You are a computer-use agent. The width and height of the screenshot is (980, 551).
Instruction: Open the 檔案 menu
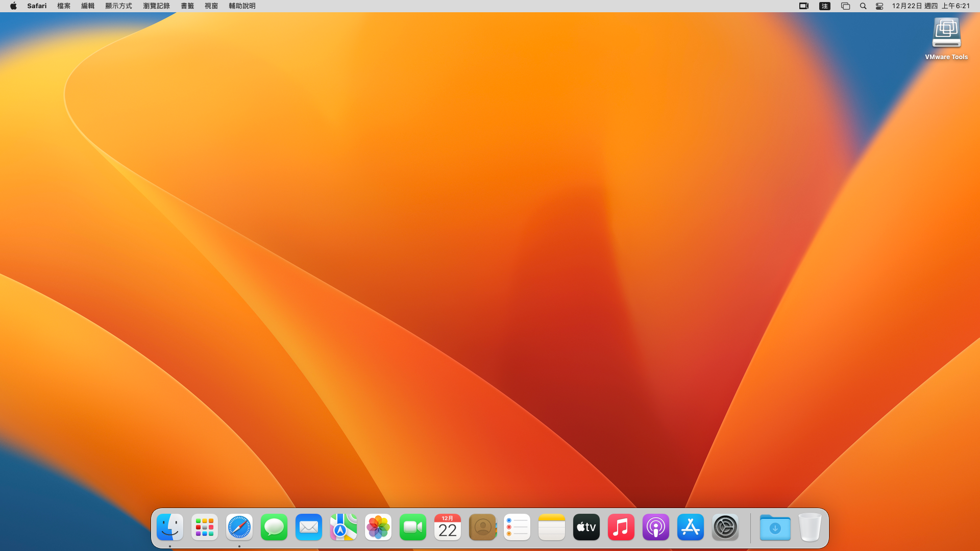(x=64, y=6)
